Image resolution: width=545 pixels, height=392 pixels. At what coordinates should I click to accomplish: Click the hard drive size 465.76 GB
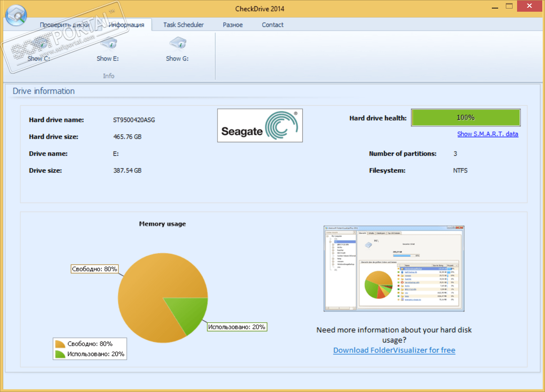click(x=127, y=137)
